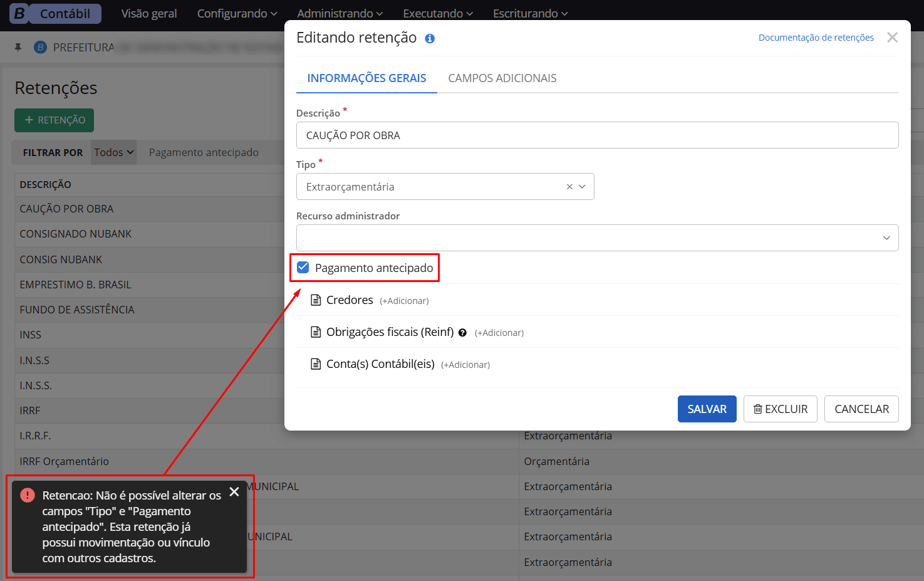This screenshot has width=924, height=581.
Task: Delete retention with the Excluir button
Action: click(780, 409)
